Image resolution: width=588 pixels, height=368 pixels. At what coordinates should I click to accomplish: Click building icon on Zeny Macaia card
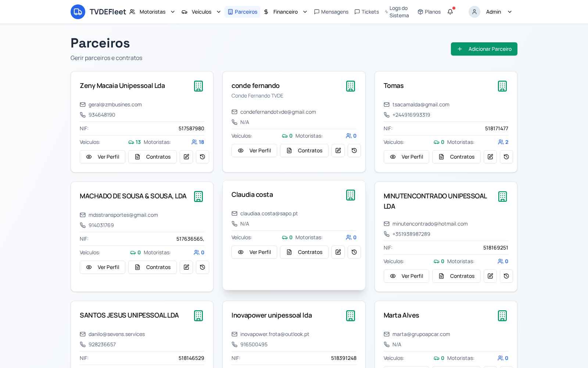point(198,86)
